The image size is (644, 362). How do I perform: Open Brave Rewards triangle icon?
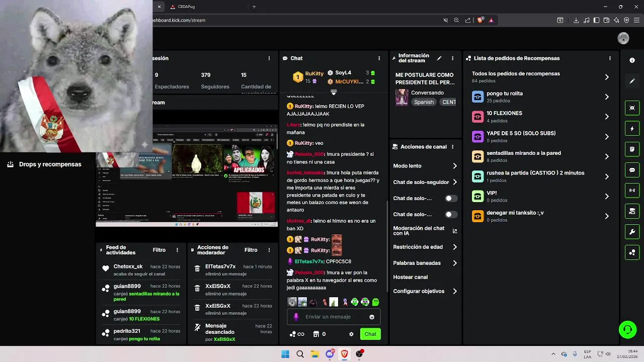click(491, 20)
